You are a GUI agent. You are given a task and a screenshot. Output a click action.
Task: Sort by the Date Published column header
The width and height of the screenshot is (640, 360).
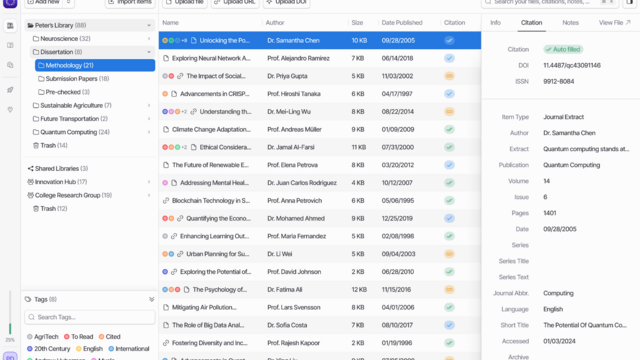tap(402, 23)
